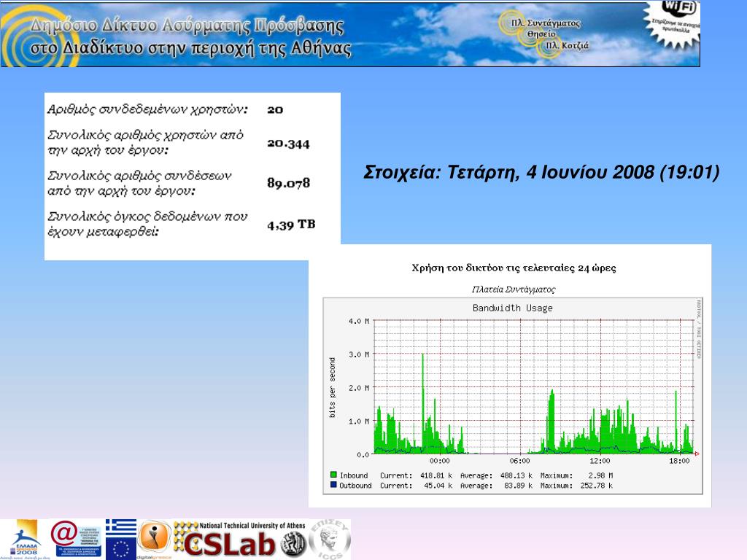
Task: Click the label Αριθμός συνδεδεμένων χρηστών
Action: tap(147, 109)
